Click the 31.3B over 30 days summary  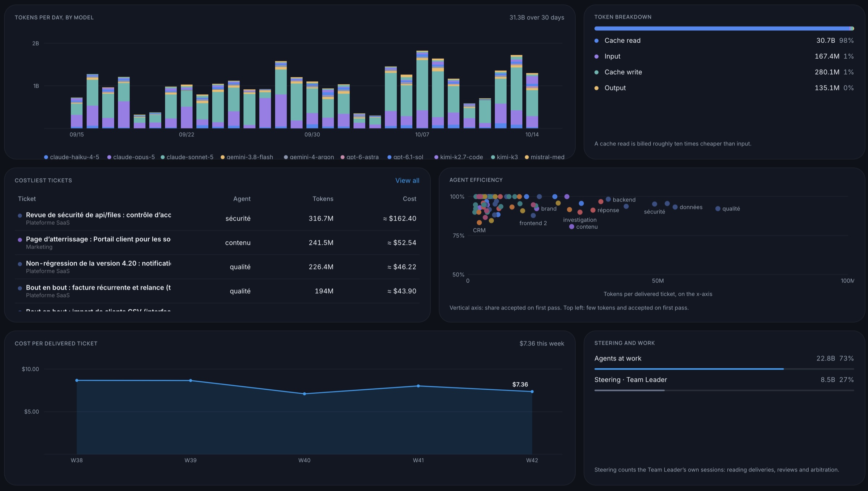tap(537, 17)
